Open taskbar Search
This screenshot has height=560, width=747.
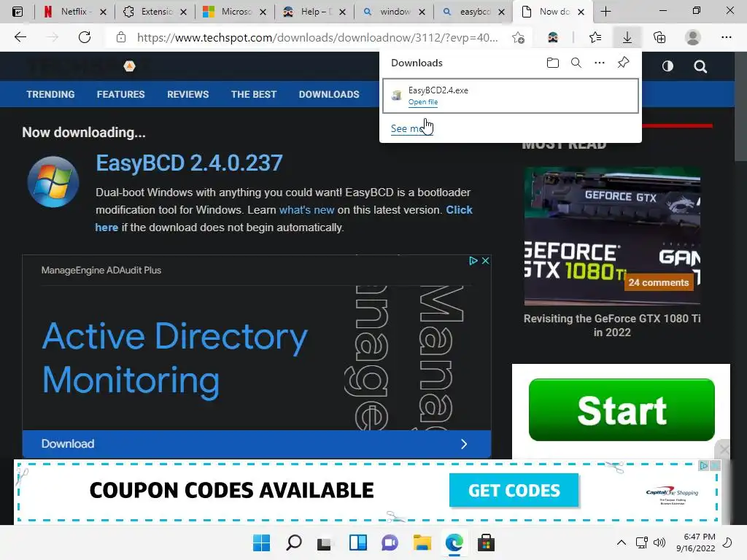(x=293, y=542)
